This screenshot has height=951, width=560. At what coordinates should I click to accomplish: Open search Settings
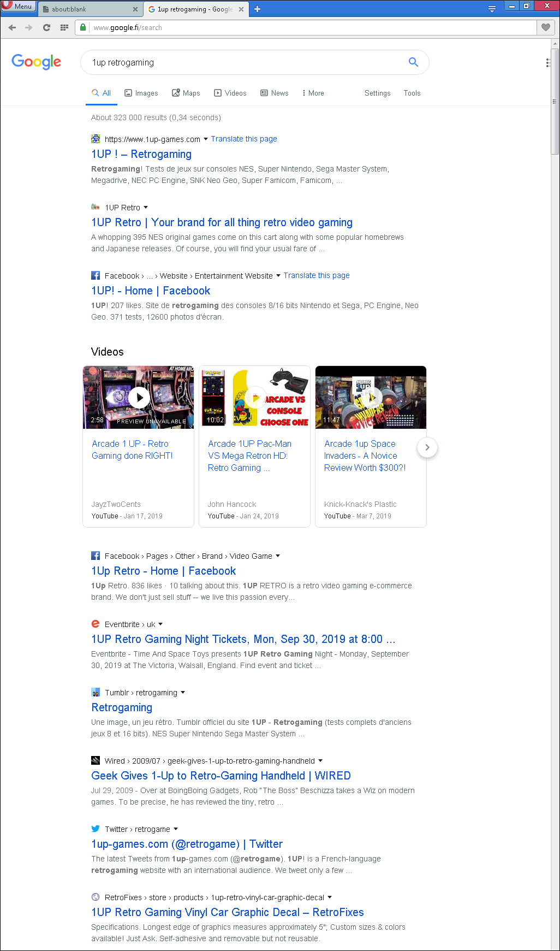378,93
